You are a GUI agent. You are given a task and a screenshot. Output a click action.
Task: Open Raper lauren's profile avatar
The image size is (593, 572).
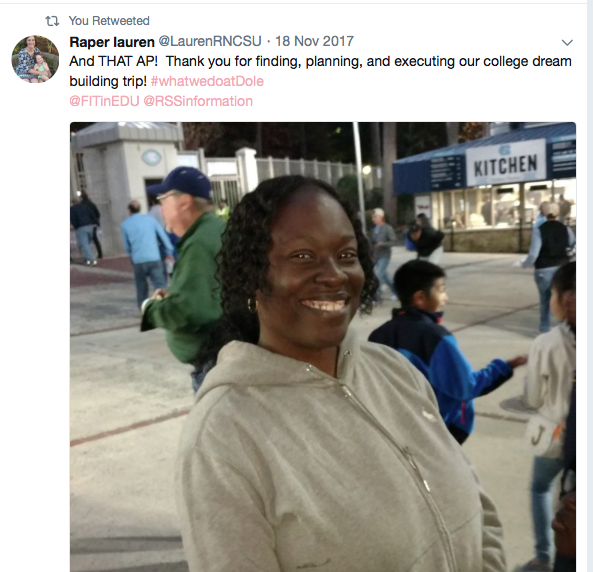tap(35, 59)
